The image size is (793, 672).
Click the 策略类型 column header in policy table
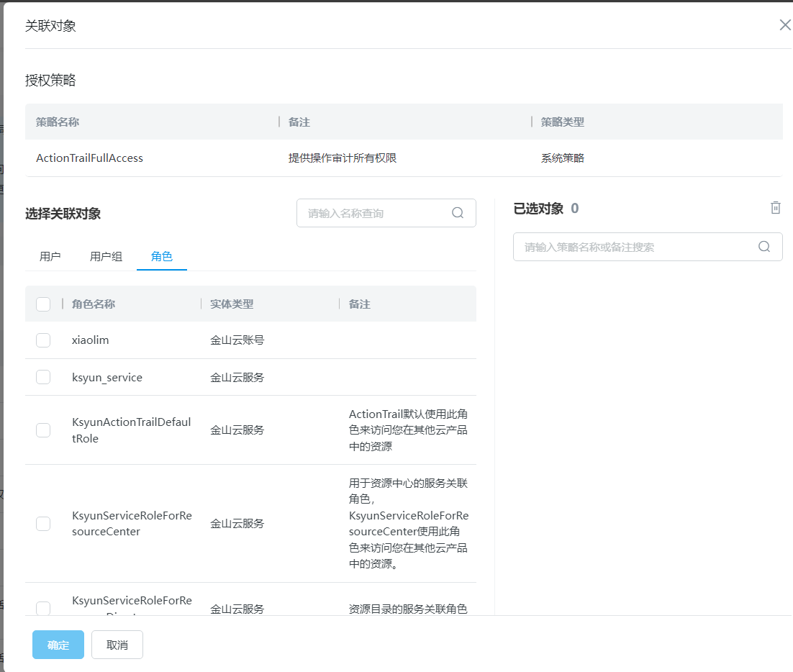[563, 122]
